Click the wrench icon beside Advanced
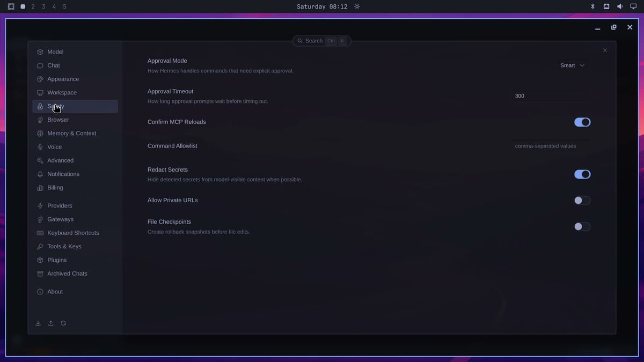 (40, 160)
